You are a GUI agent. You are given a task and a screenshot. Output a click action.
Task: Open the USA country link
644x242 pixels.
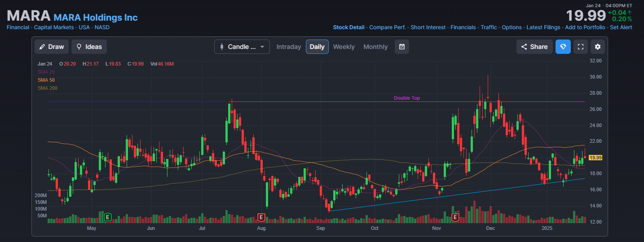pos(84,27)
